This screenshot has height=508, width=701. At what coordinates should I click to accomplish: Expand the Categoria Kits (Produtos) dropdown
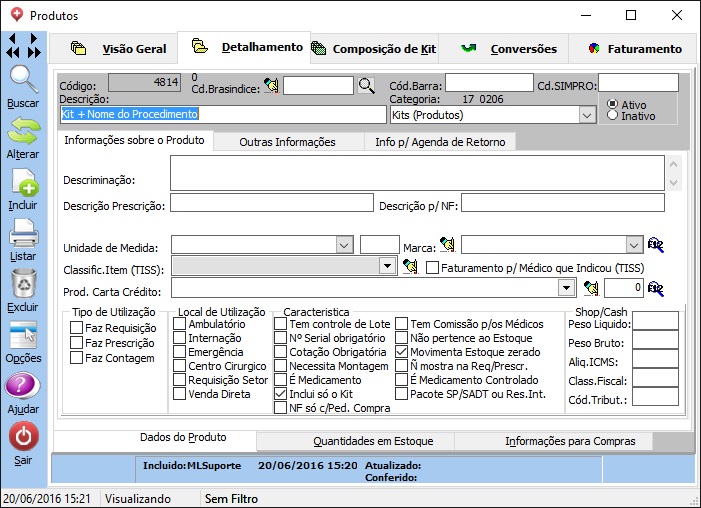pos(588,115)
